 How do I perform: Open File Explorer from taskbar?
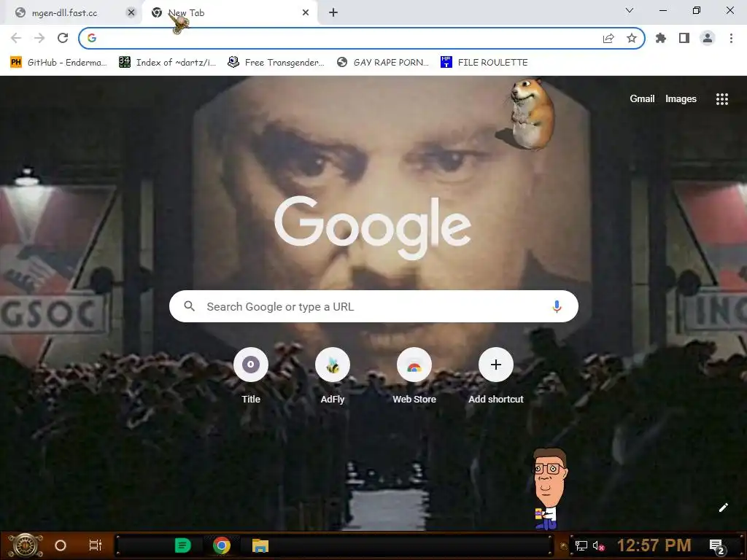(260, 545)
